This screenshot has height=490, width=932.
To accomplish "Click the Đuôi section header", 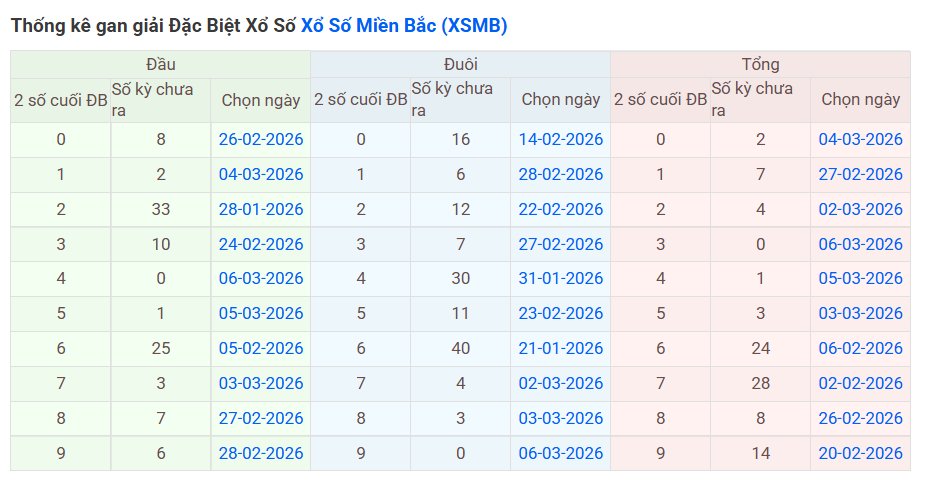I will (460, 64).
